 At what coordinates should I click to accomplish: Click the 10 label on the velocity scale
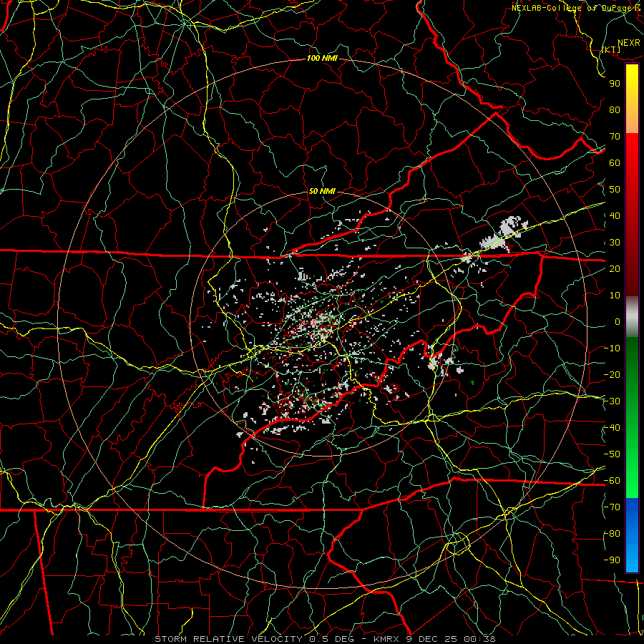coord(615,296)
